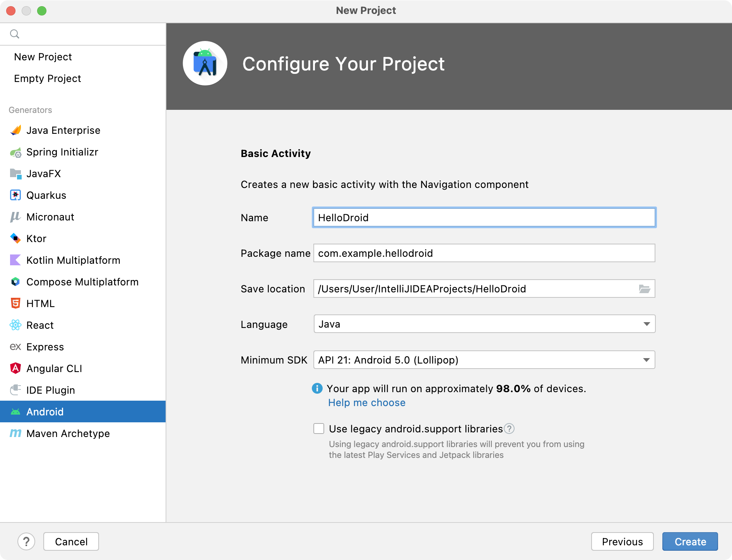Image resolution: width=732 pixels, height=560 pixels.
Task: Select Java Enterprise label in generators list
Action: pos(63,130)
